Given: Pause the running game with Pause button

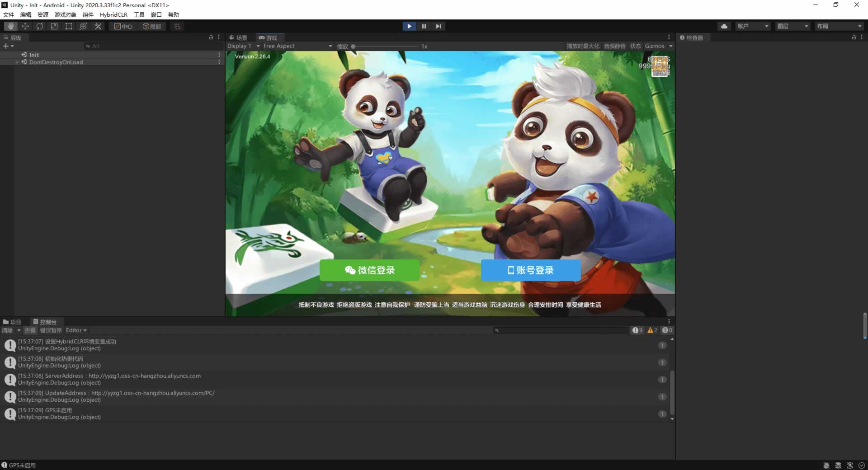Looking at the screenshot, I should (424, 26).
